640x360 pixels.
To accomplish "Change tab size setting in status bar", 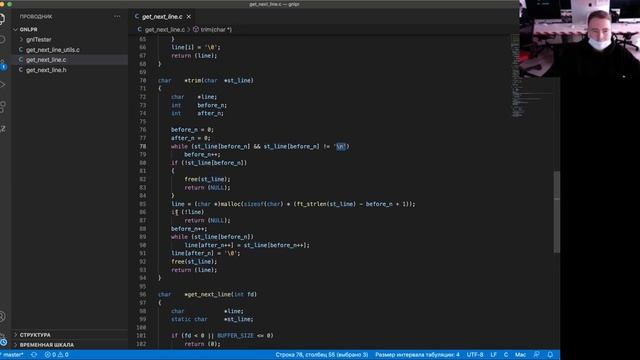I will point(417,355).
